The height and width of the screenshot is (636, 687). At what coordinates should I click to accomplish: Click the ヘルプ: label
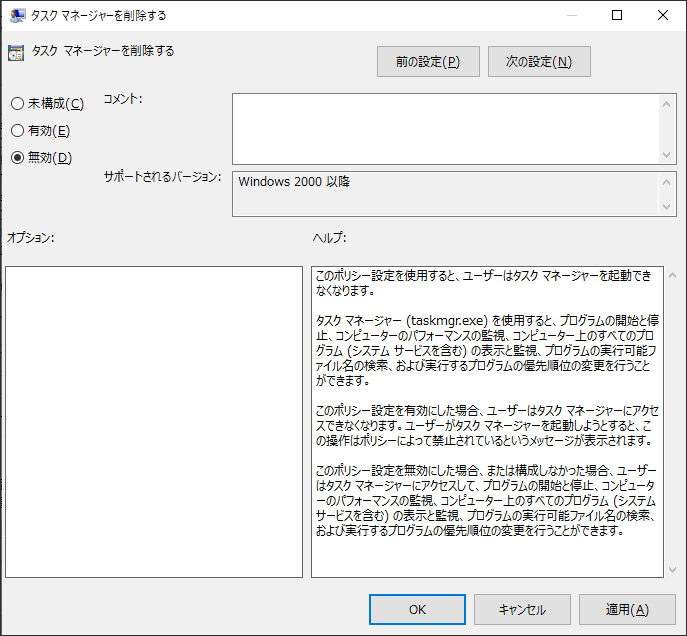329,238
